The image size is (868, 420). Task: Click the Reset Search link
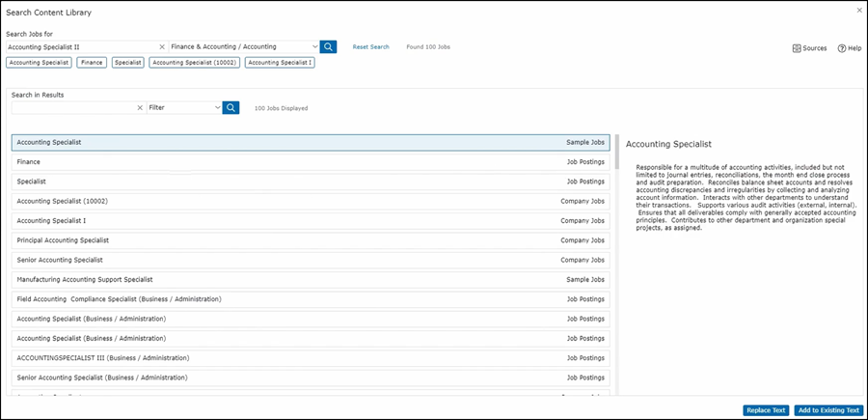[x=370, y=46]
